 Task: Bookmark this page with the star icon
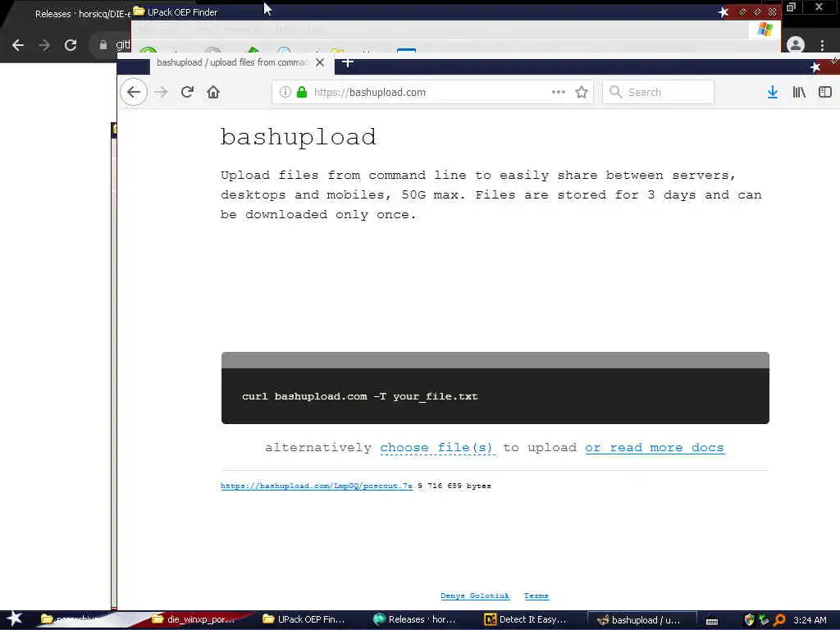pyautogui.click(x=582, y=92)
